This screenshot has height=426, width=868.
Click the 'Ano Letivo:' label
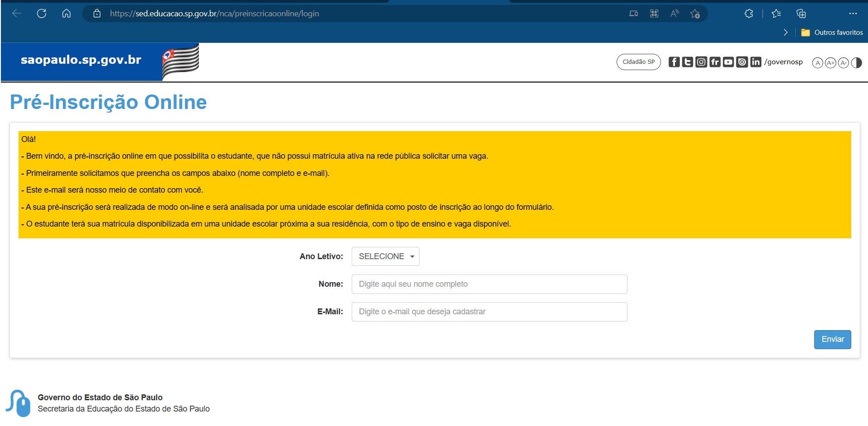[x=321, y=256]
